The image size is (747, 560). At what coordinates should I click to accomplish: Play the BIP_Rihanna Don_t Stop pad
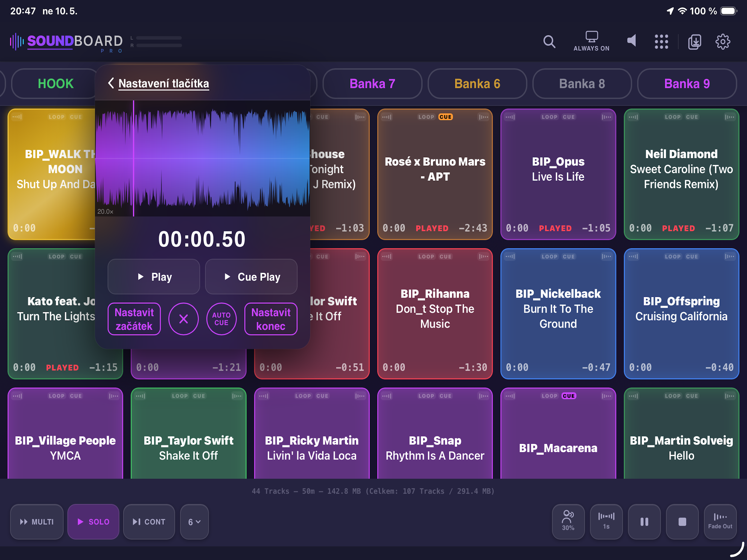pos(435,313)
